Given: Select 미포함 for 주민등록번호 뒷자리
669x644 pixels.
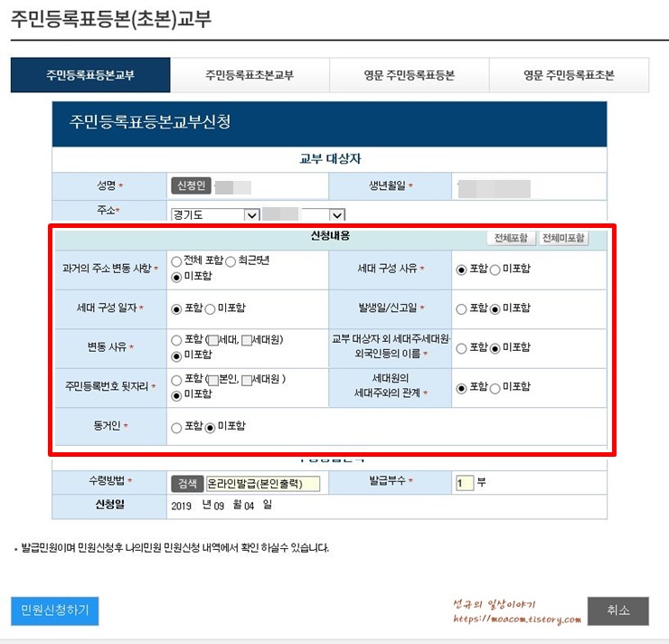Looking at the screenshot, I should (176, 395).
